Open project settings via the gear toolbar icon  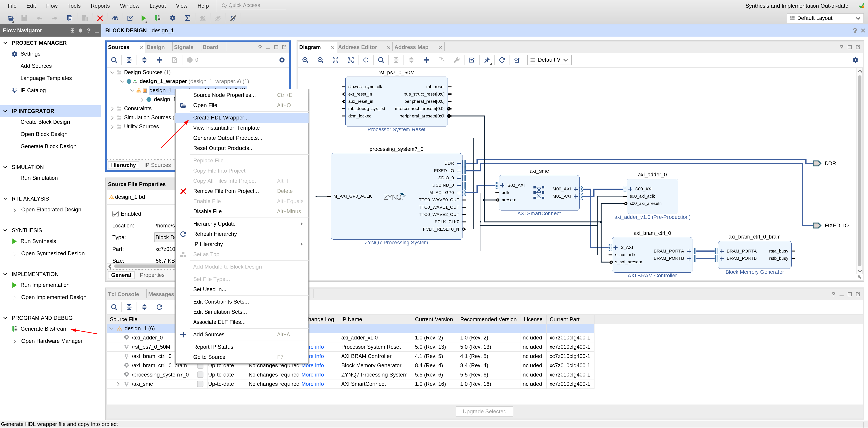coord(172,18)
